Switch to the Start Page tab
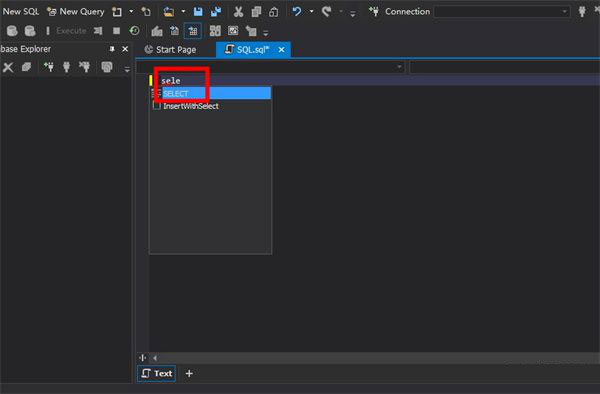 (x=171, y=50)
